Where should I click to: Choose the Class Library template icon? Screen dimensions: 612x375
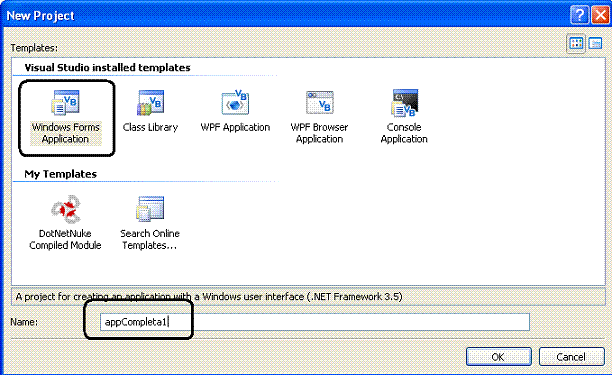[150, 103]
